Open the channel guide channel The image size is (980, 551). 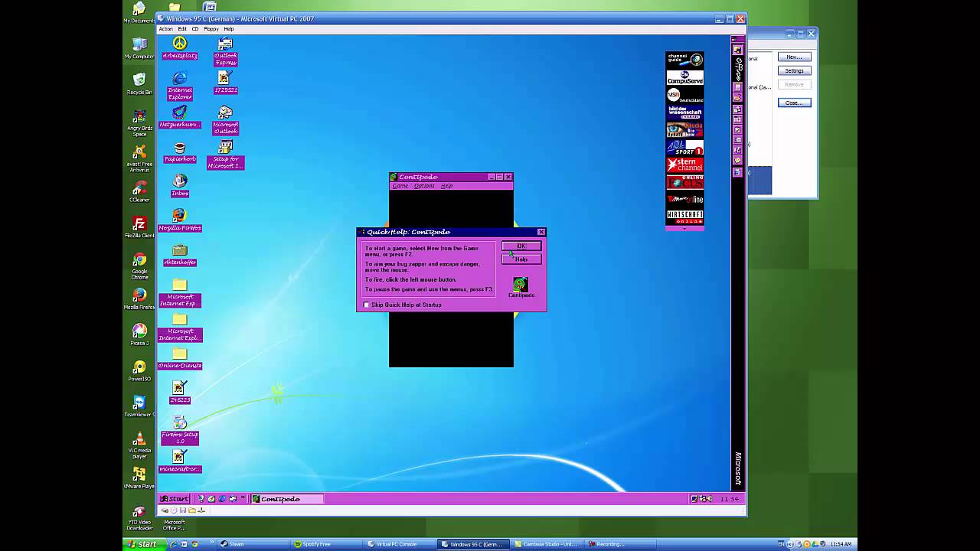[684, 60]
